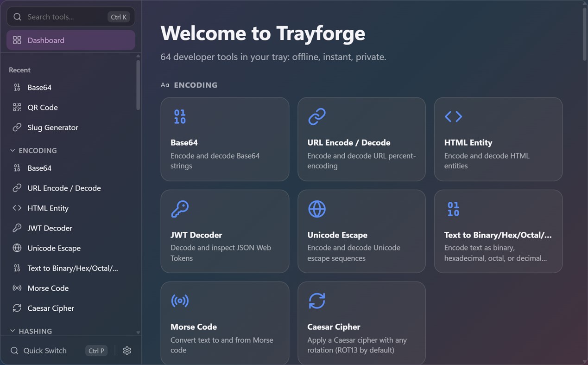The height and width of the screenshot is (365, 588).
Task: Click the Morse Code card broadcast icon
Action: (180, 301)
